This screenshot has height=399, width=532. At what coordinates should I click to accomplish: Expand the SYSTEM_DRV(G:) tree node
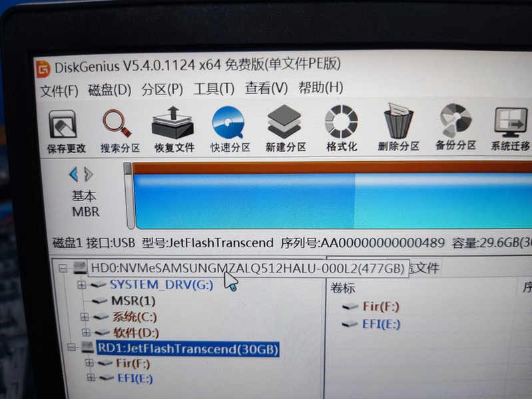[x=82, y=285]
